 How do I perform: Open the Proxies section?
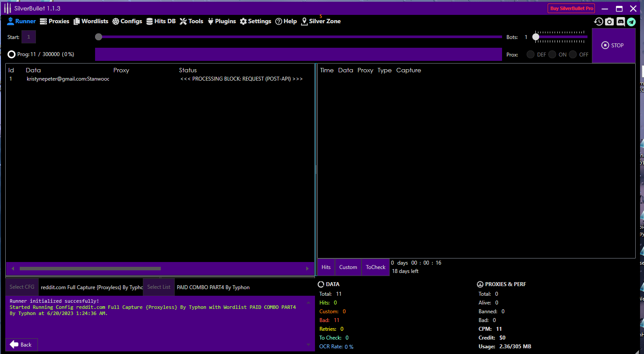[x=54, y=21]
